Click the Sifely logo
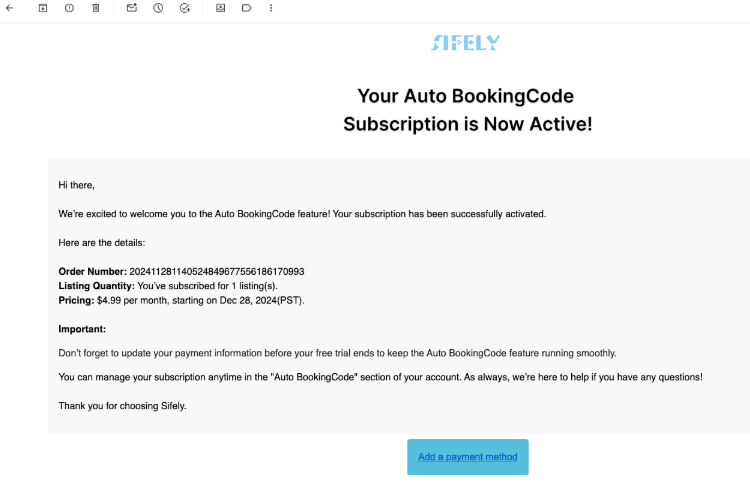Viewport: 750px width, 482px height. (465, 43)
